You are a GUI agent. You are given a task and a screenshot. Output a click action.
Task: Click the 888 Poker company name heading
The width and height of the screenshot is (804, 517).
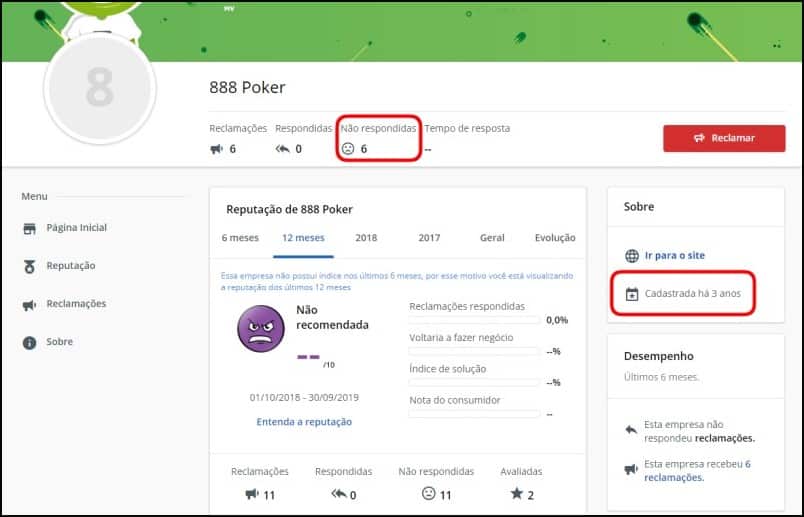point(247,87)
